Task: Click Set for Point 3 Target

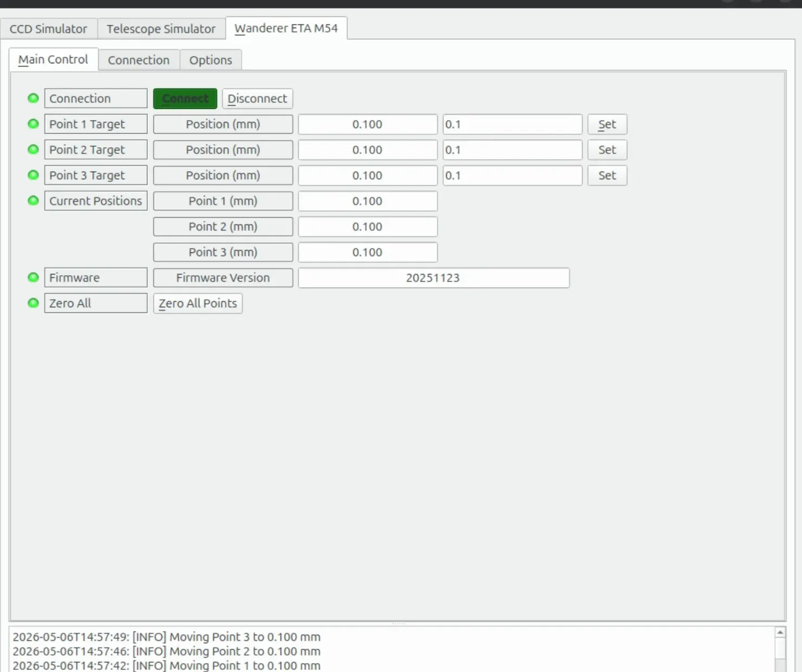Action: [607, 175]
